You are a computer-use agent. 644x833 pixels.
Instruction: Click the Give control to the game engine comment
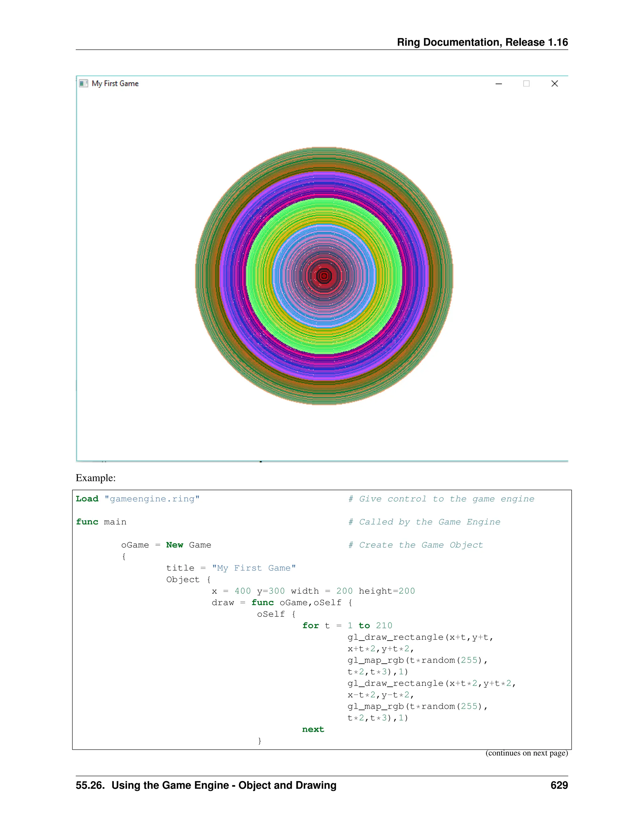coord(441,499)
